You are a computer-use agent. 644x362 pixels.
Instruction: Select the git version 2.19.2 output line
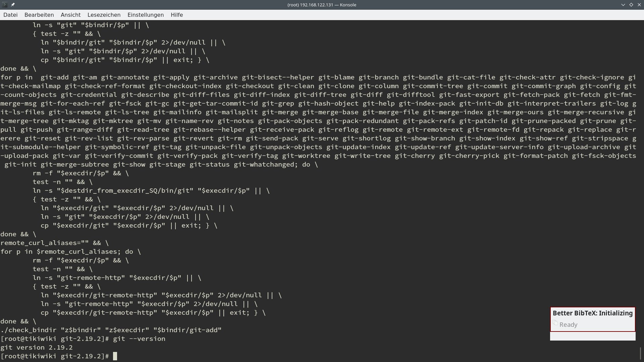[36, 347]
